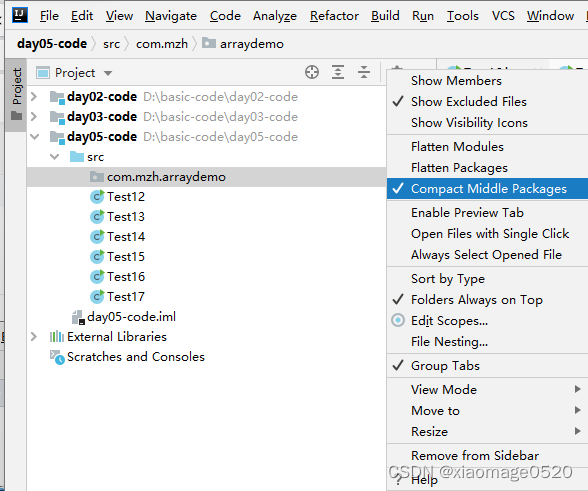The height and width of the screenshot is (491, 588).
Task: Toggle Folders Always on Top option
Action: pos(488,300)
